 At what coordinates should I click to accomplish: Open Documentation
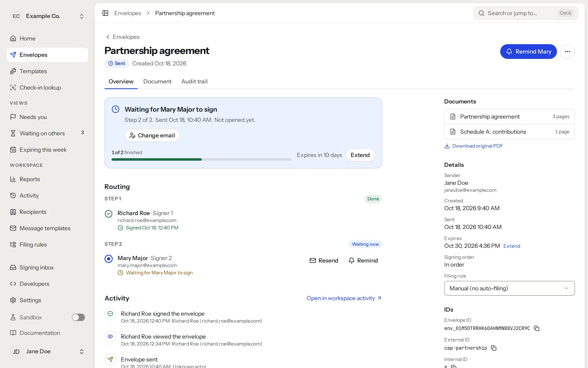pos(47,333)
